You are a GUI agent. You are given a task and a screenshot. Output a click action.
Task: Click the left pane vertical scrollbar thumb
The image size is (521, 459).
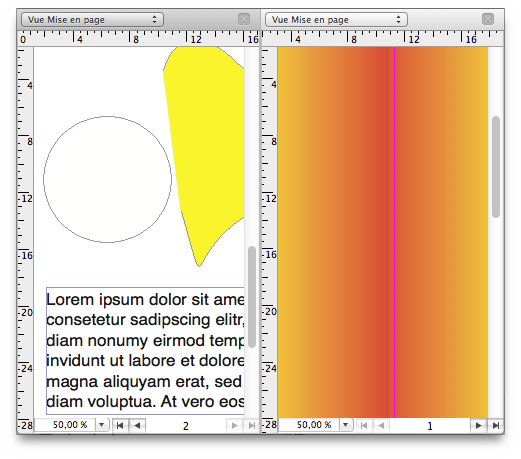click(x=252, y=297)
